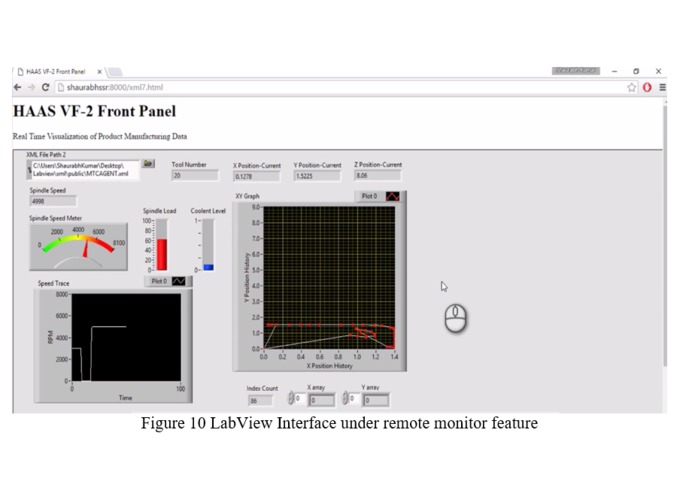
Task: Click the user profile badge in title bar
Action: click(x=576, y=71)
